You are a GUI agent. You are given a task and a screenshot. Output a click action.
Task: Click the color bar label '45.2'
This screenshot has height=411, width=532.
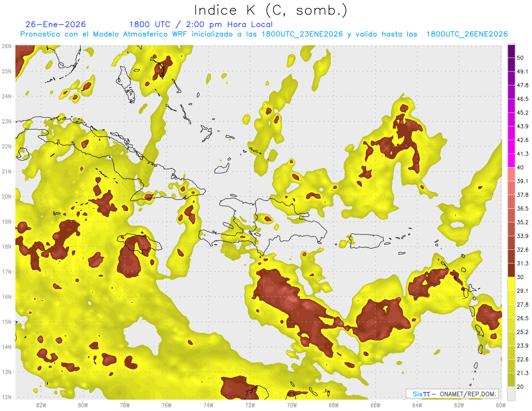[522, 113]
